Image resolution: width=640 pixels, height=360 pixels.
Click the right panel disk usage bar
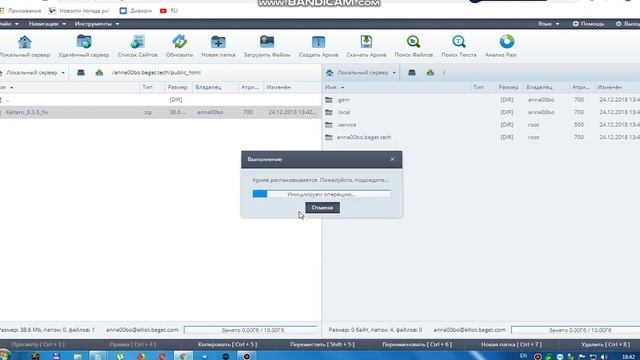point(576,330)
